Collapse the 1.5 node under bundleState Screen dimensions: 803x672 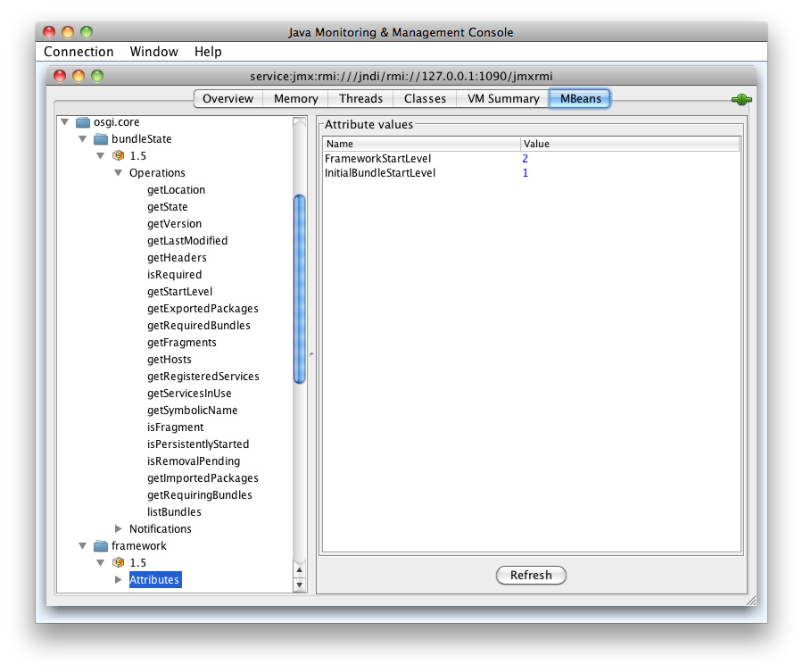tap(100, 155)
